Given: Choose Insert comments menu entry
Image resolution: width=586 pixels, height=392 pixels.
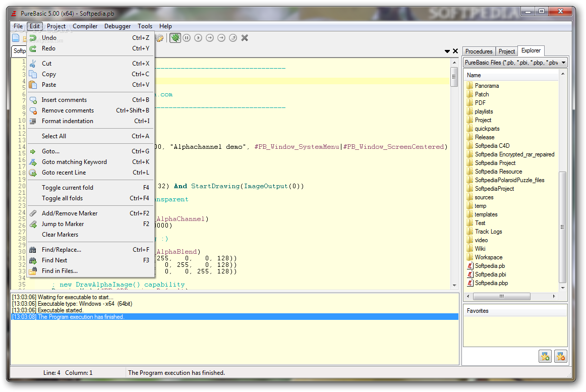Looking at the screenshot, I should tap(91, 100).
